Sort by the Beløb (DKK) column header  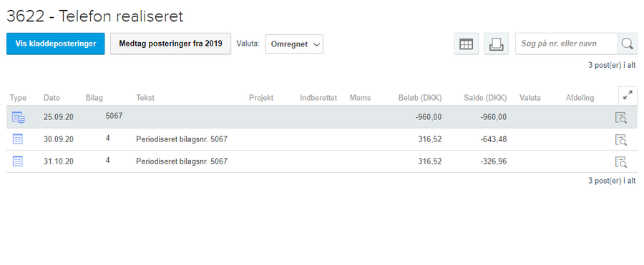pyautogui.click(x=420, y=98)
